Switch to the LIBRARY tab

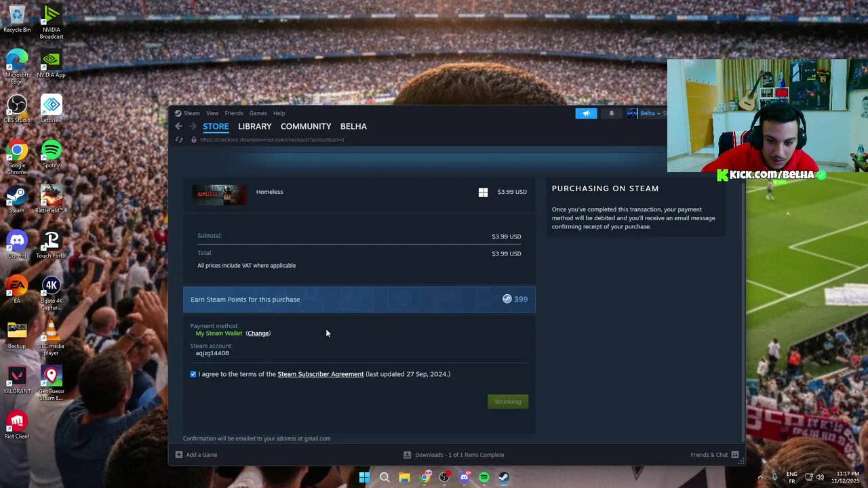(x=254, y=127)
